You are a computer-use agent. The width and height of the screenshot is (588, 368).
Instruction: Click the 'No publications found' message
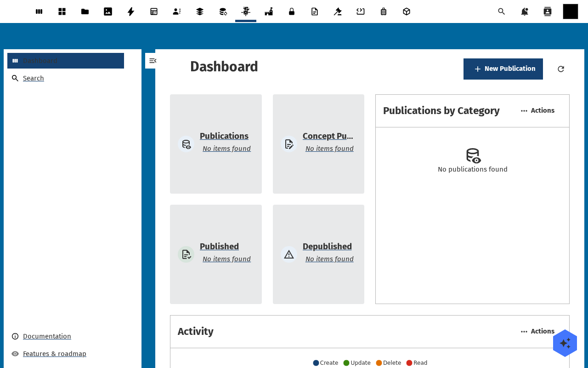tap(473, 169)
